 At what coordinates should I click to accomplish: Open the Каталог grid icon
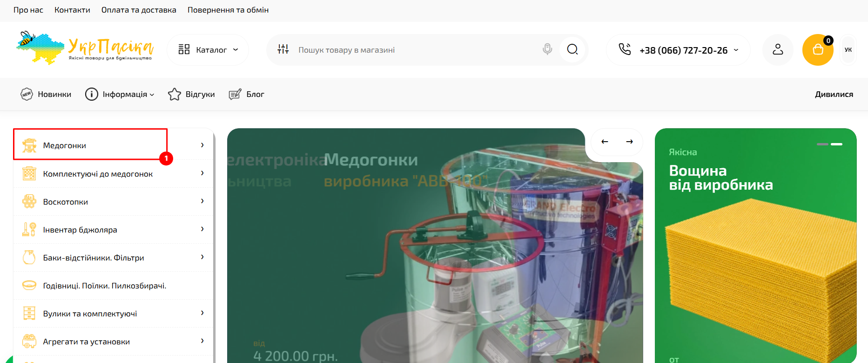(x=184, y=49)
